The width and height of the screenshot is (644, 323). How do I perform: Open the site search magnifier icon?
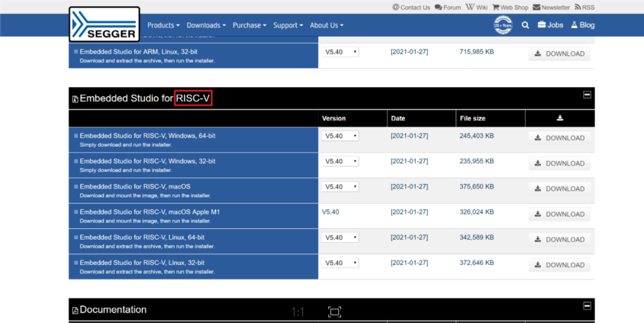(525, 25)
